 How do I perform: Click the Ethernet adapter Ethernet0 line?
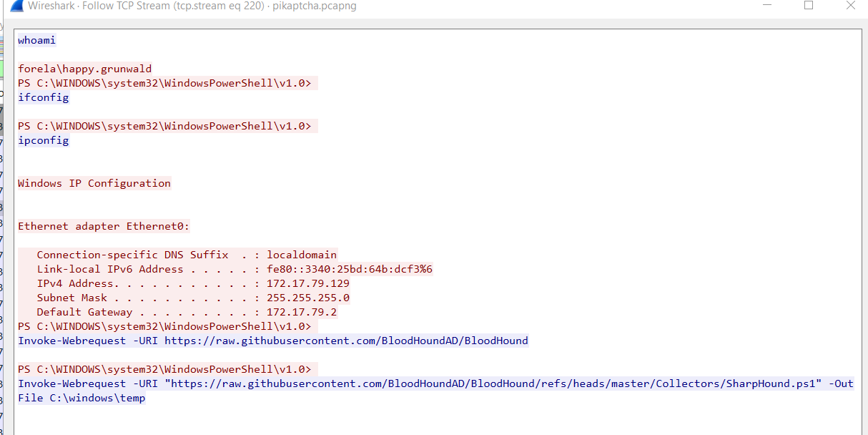tap(104, 226)
